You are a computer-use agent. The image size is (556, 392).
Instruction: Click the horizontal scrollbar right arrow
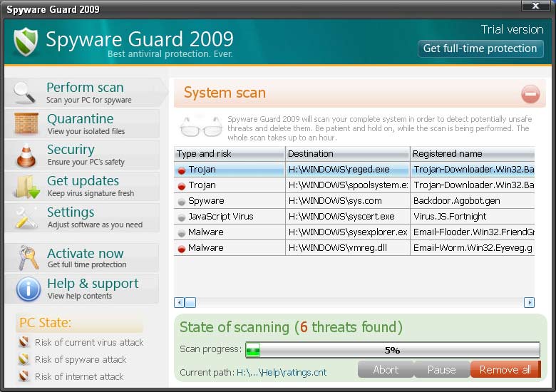click(529, 303)
